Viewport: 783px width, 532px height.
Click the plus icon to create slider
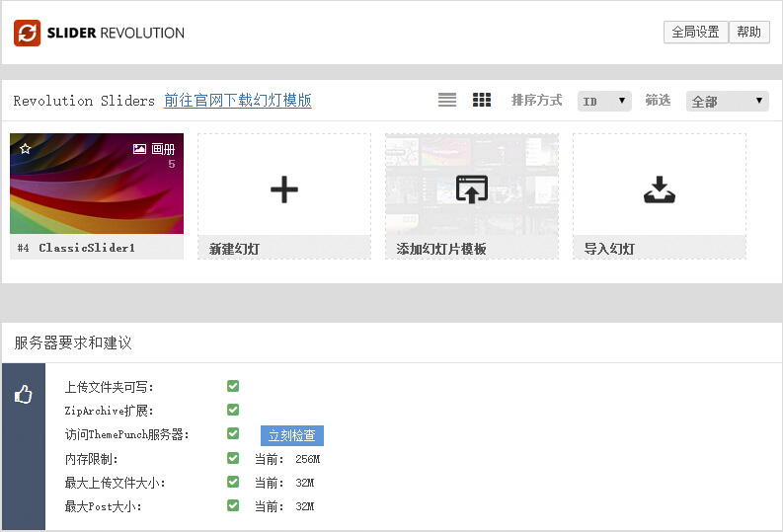pyautogui.click(x=284, y=190)
